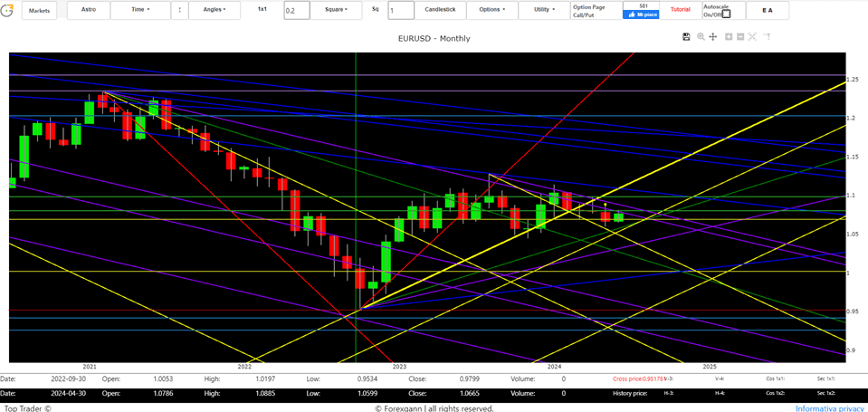
Task: Open the Markets menu
Action: point(40,10)
